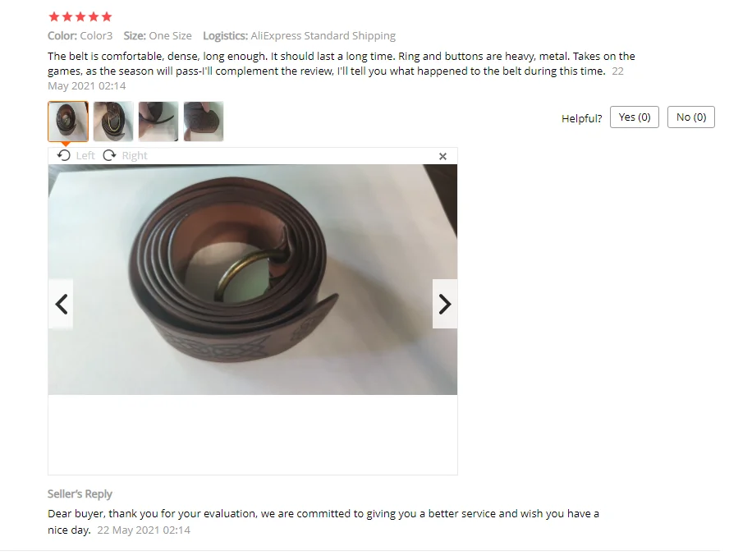Mark review helpful with Yes (0)
Viewport: 729px width, 560px height.
coord(634,117)
